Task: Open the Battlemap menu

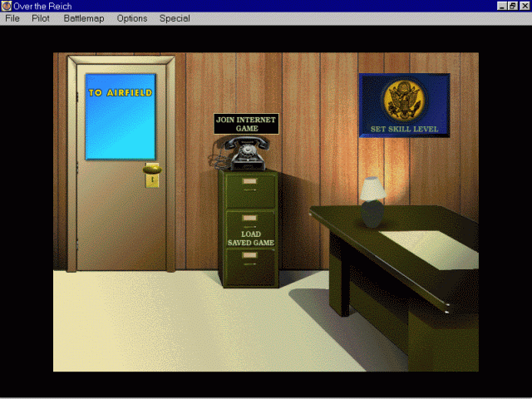Action: point(84,18)
